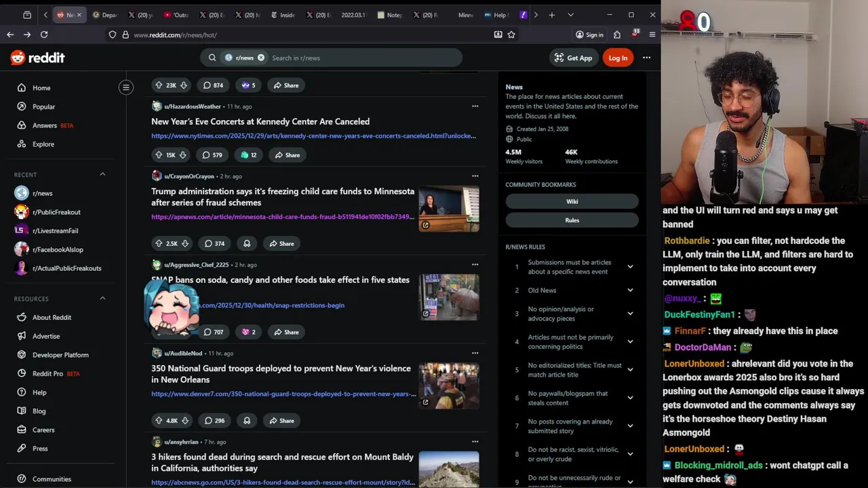The width and height of the screenshot is (868, 488).
Task: Open overflow menu on the SNAP bans post
Action: pyautogui.click(x=475, y=264)
